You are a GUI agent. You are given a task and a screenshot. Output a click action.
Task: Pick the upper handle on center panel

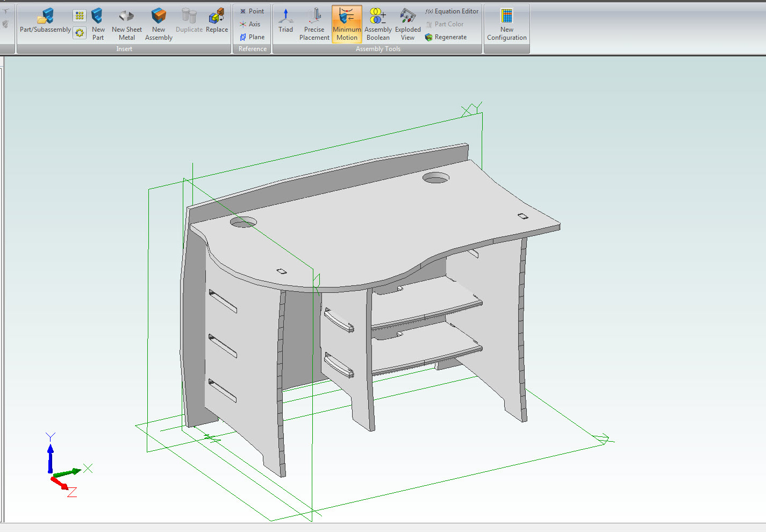[x=339, y=320]
